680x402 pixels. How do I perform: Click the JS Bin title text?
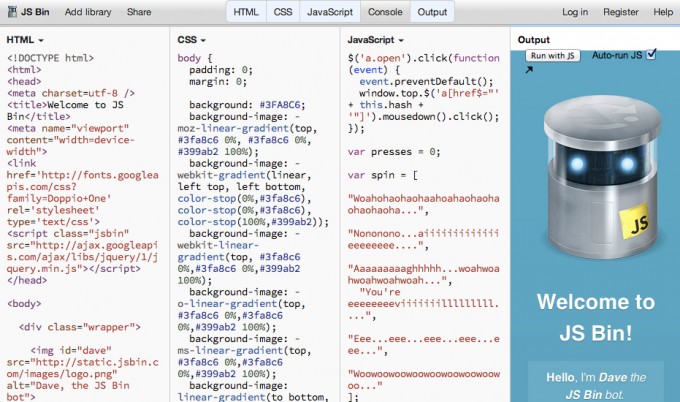pos(35,12)
